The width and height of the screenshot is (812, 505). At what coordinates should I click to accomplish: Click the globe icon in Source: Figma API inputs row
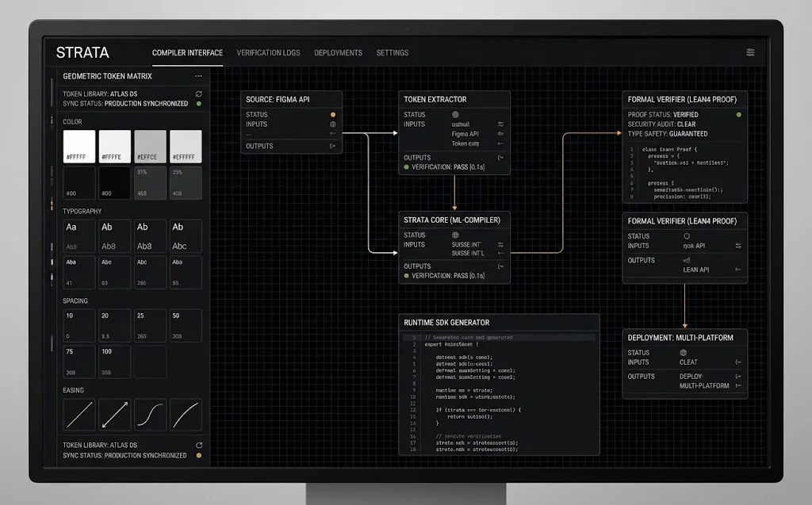pyautogui.click(x=333, y=124)
